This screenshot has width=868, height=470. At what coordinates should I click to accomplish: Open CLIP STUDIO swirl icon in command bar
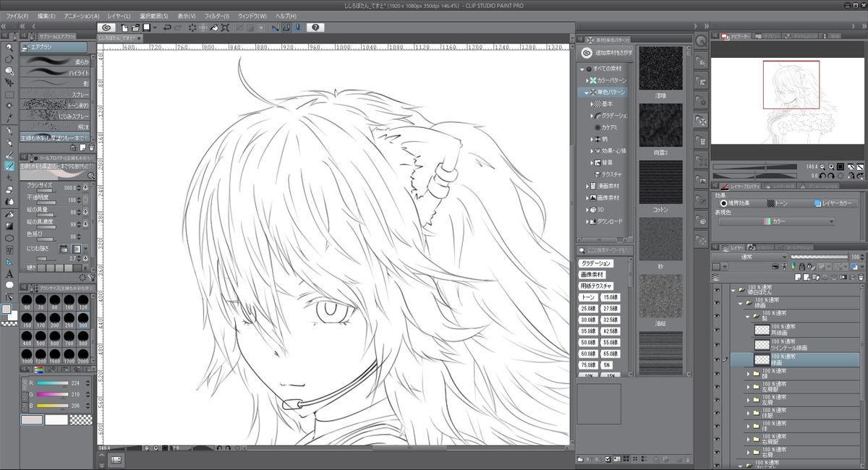106,27
